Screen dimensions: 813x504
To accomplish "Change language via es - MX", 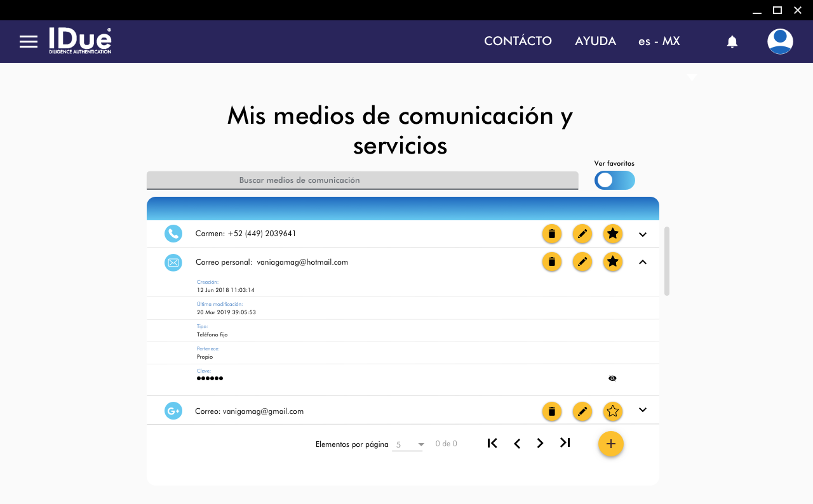I will (659, 41).
